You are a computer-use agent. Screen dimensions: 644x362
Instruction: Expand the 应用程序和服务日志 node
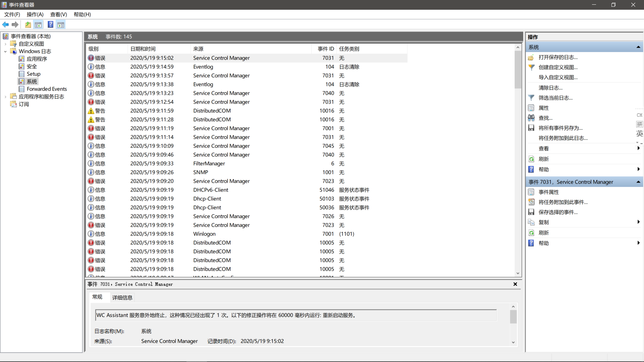click(5, 96)
